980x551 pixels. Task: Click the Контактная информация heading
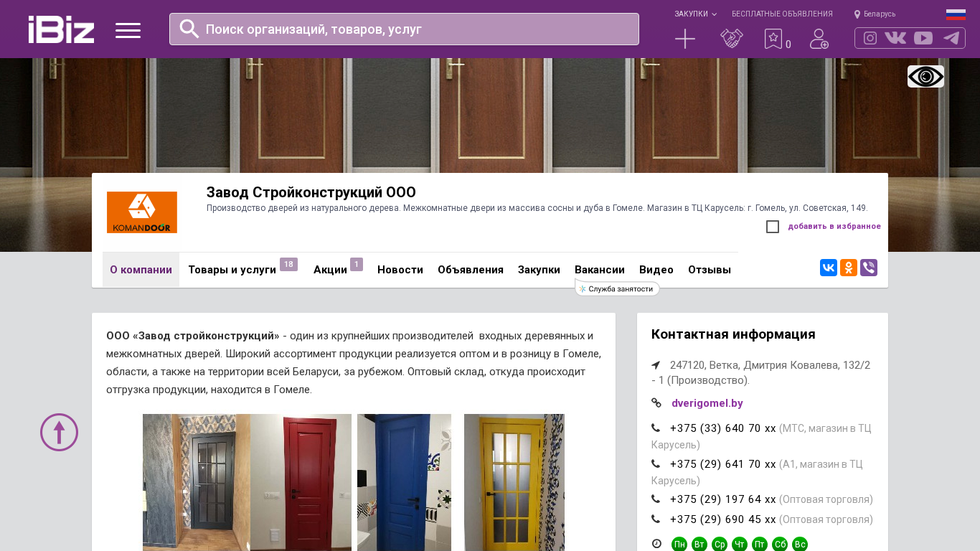(x=733, y=334)
